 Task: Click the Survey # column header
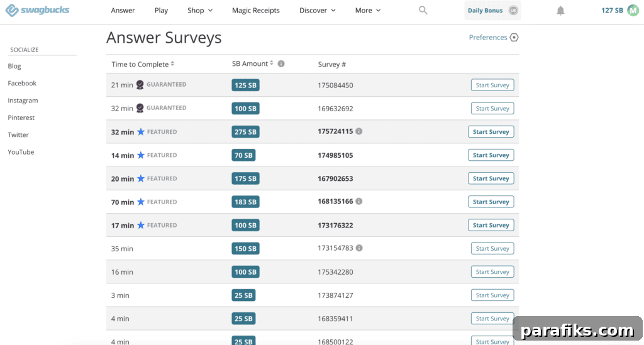[332, 64]
